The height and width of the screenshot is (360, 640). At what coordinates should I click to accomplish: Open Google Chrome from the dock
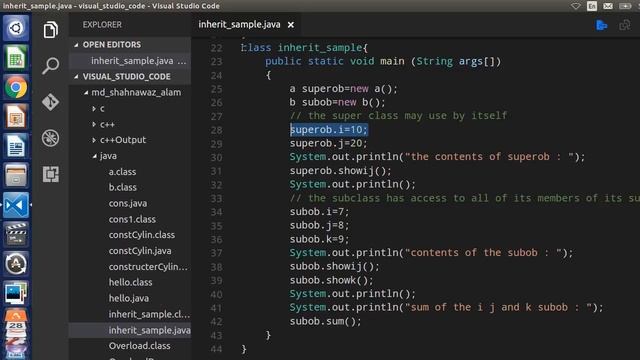click(x=16, y=87)
